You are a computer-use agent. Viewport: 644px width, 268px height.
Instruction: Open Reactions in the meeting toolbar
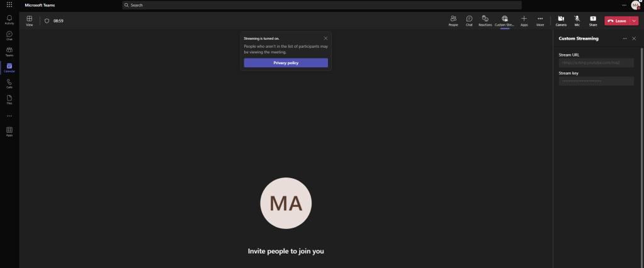point(485,20)
